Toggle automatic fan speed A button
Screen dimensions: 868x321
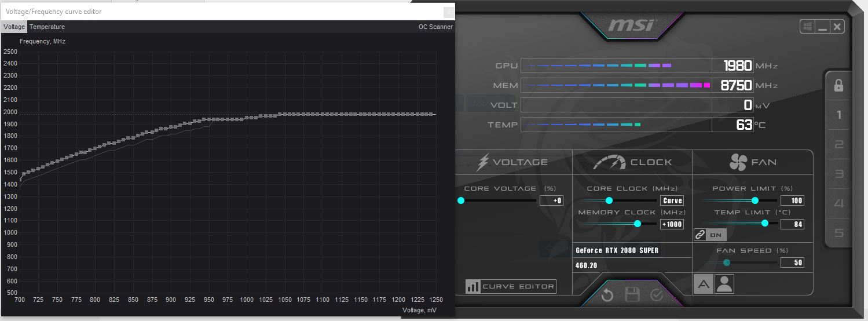tap(704, 283)
